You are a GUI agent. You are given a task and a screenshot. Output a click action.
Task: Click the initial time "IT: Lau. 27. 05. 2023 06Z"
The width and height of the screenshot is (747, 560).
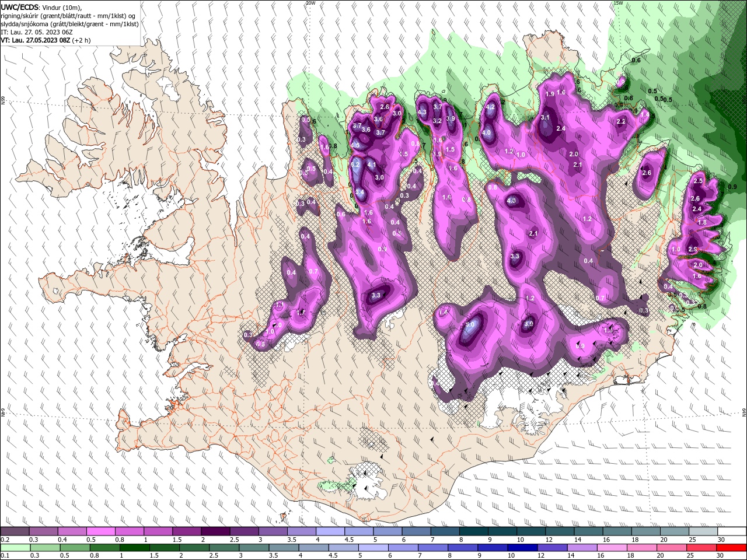pos(37,32)
